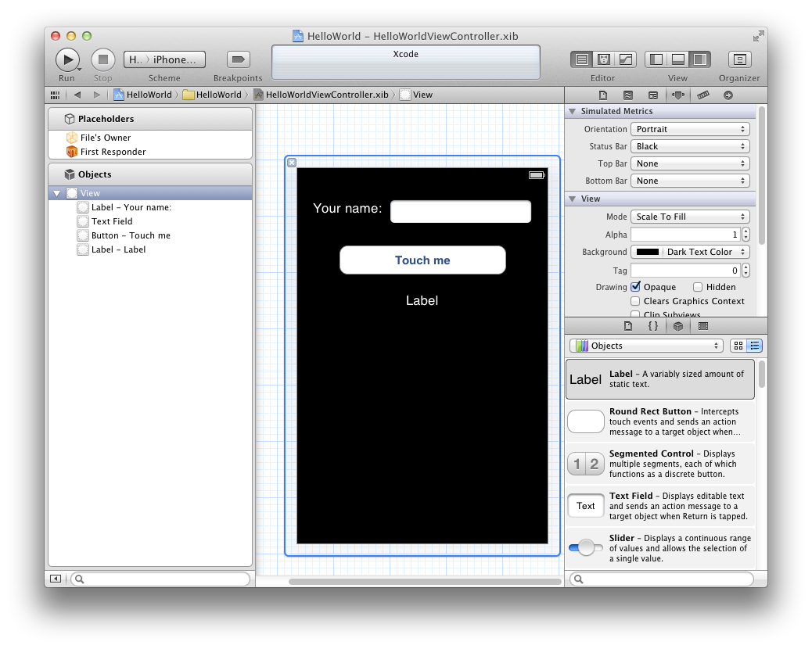This screenshot has height=649, width=812.
Task: Open the Object library cube icon
Action: tap(677, 326)
